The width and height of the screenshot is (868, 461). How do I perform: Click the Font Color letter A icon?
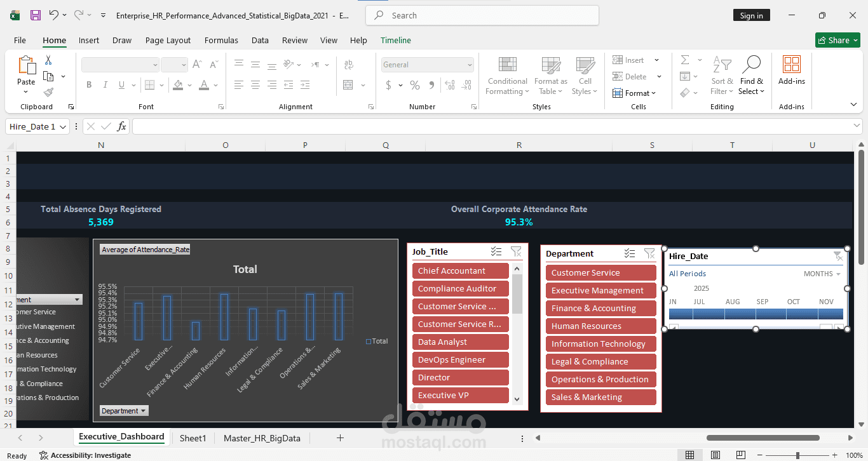click(x=204, y=85)
